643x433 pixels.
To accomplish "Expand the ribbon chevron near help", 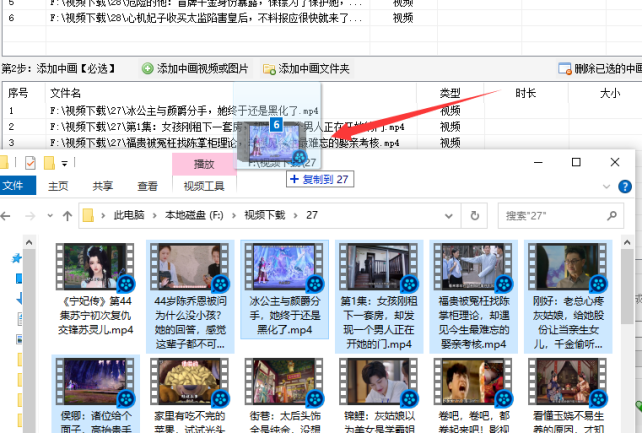I will point(606,187).
